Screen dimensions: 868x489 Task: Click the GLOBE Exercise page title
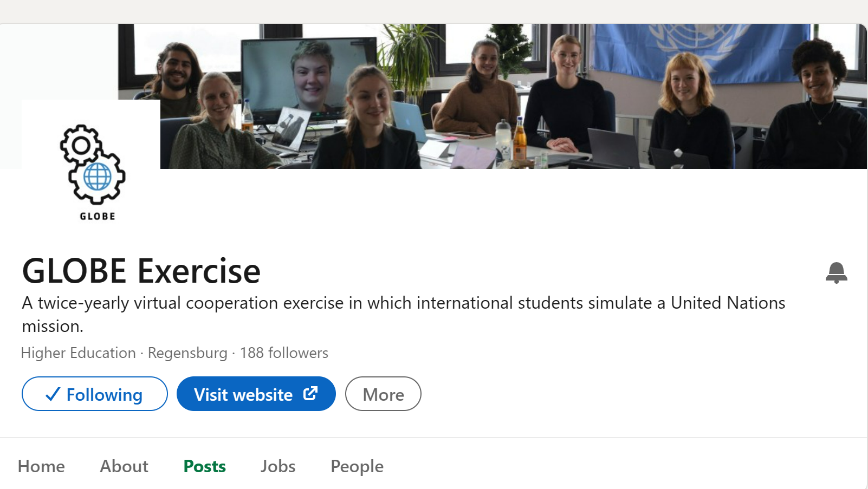pos(141,271)
